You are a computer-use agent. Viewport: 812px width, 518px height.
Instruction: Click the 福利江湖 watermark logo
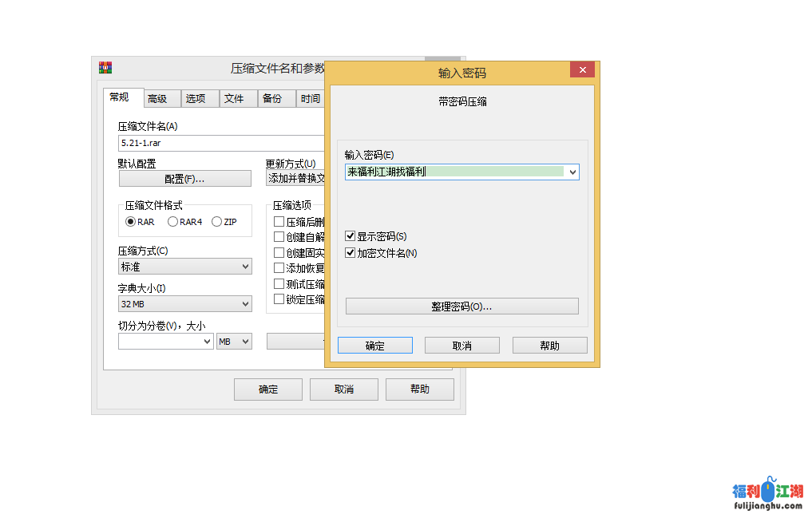(767, 494)
